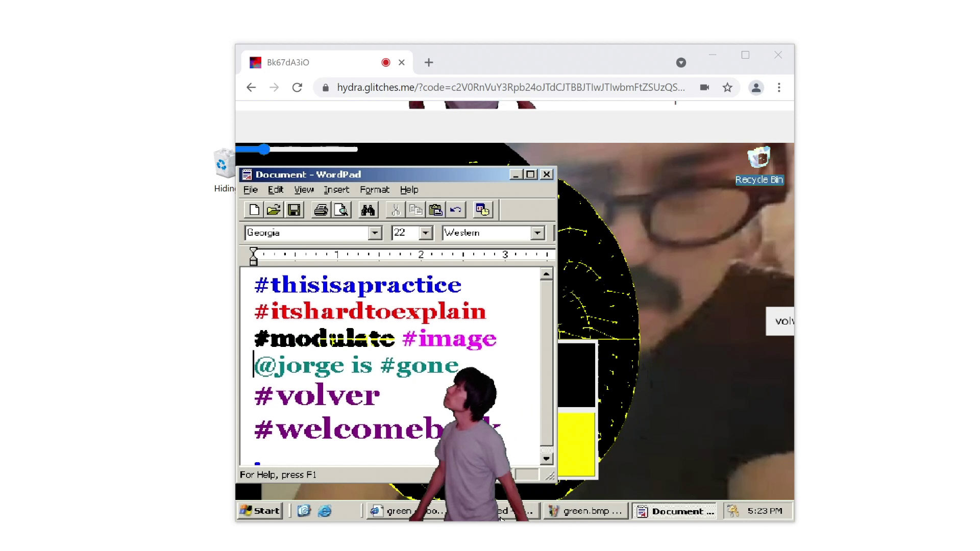The width and height of the screenshot is (980, 551).
Task: Bookmark page with the star icon
Action: (727, 88)
